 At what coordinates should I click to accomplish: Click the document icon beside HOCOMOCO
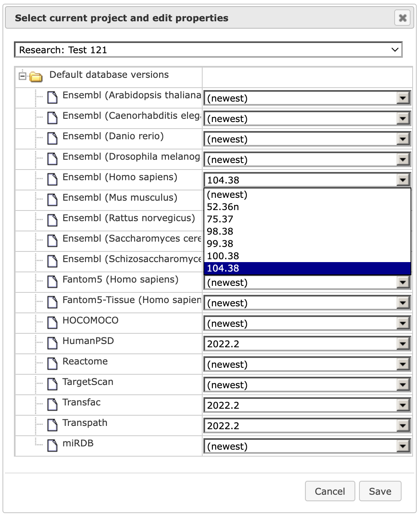click(52, 322)
